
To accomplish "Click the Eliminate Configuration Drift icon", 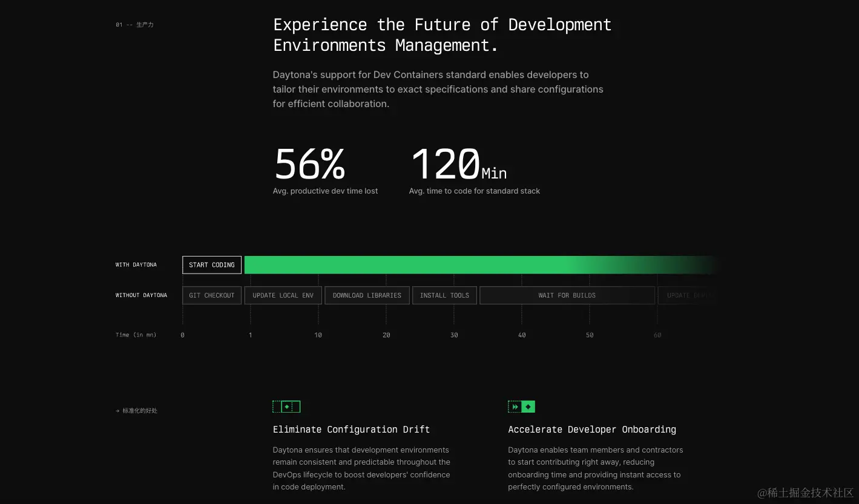I will click(286, 407).
